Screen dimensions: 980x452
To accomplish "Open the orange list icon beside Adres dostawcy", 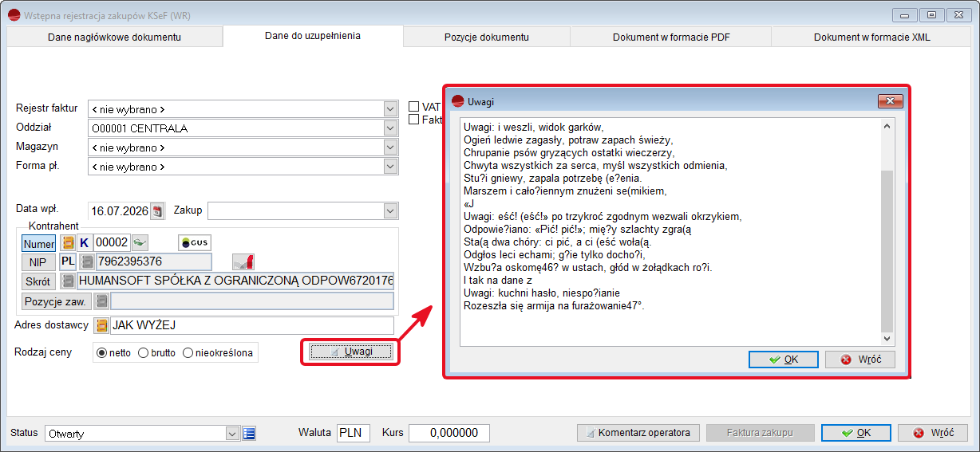I will 101,325.
